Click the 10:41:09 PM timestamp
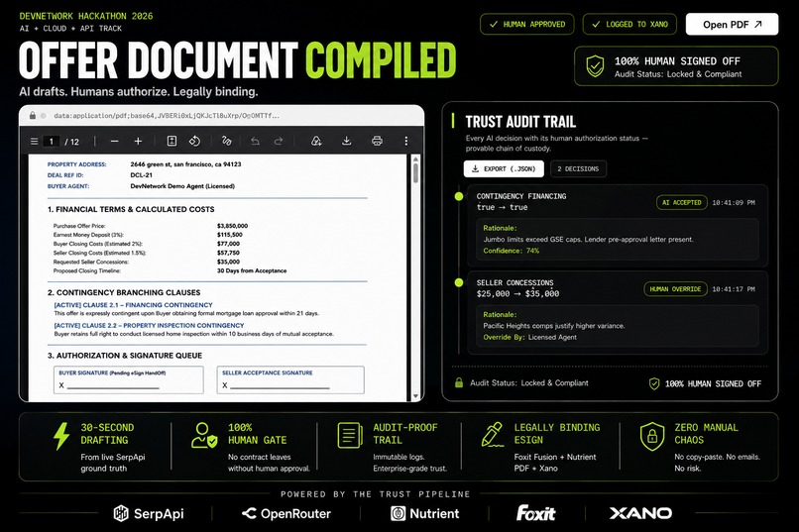 point(734,203)
